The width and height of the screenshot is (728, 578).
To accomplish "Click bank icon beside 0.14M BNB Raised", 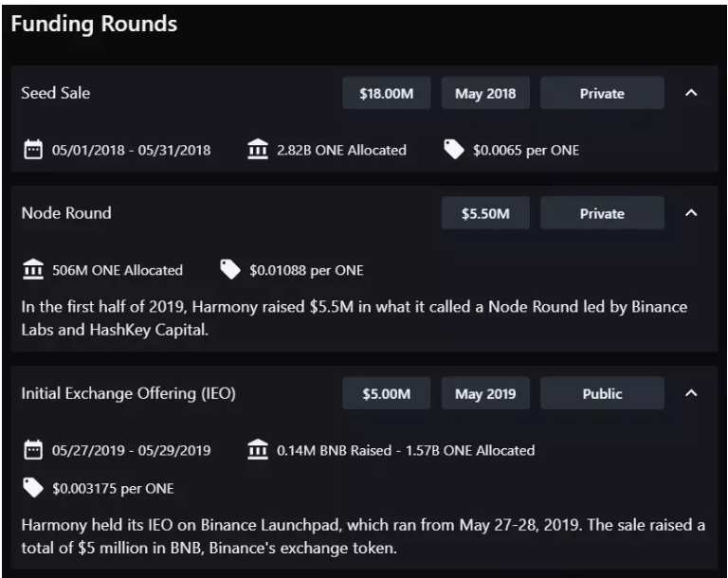I will (257, 450).
